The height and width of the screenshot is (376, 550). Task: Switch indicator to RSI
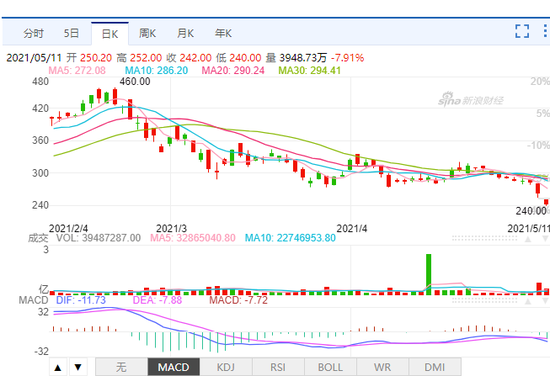click(x=278, y=367)
